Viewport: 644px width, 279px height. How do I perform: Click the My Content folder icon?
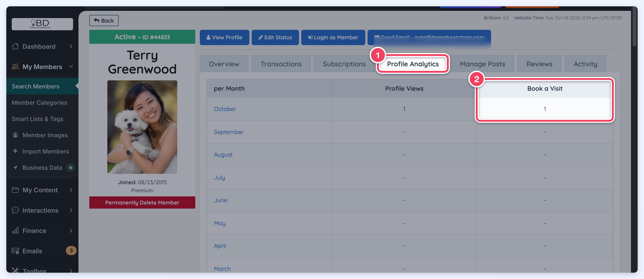(x=15, y=190)
